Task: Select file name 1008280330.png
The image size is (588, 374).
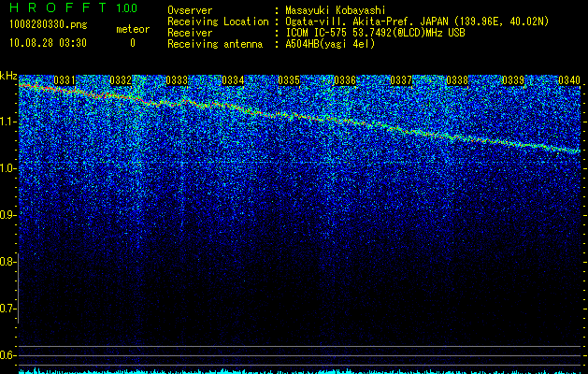Action: tap(48, 24)
